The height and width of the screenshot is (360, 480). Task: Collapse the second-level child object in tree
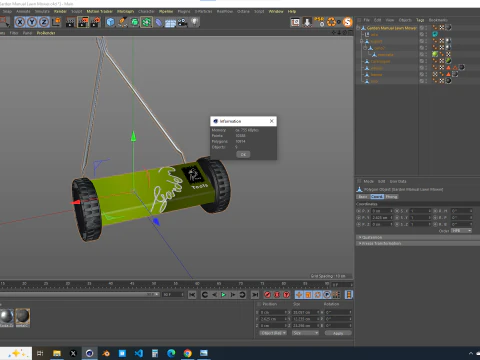pos(362,41)
